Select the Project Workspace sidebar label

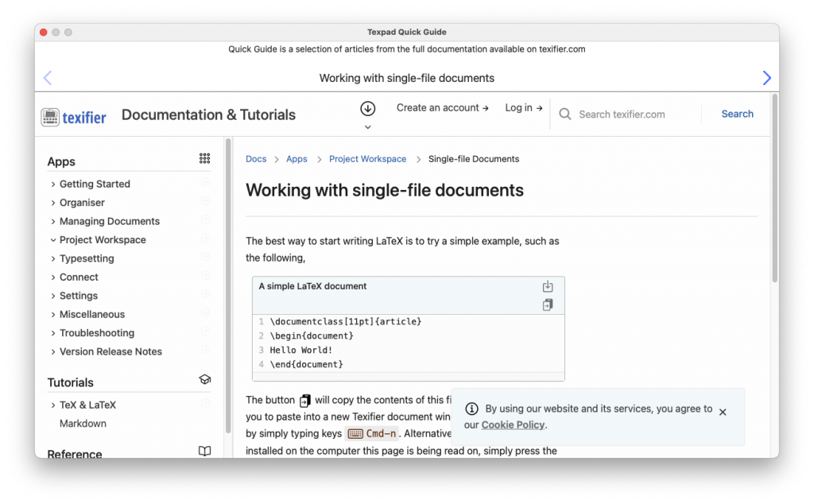click(103, 240)
